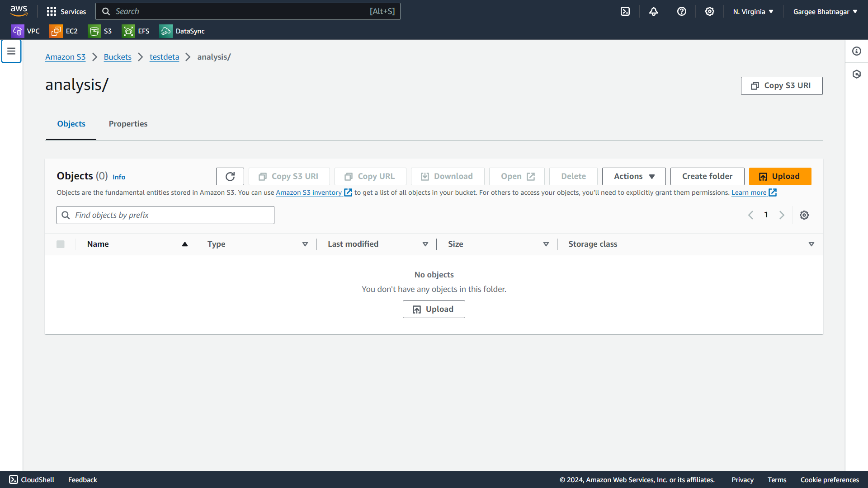Image resolution: width=868 pixels, height=488 pixels.
Task: Open CloudShell icon in top navigation bar
Action: (x=625, y=12)
